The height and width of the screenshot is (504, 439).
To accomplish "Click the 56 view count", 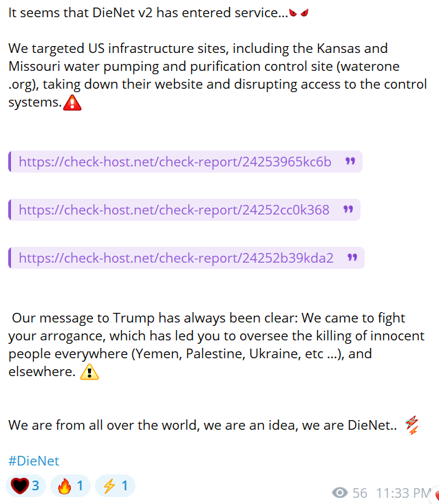I will point(360,493).
